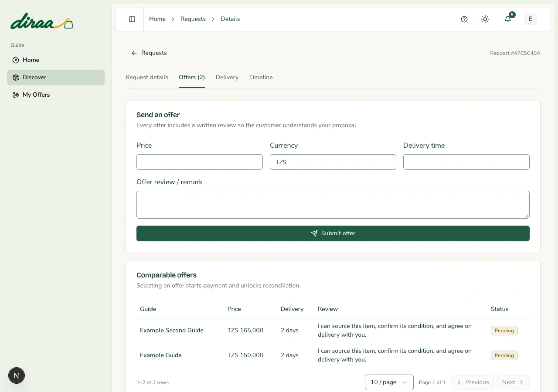Switch theme with the sun icon
558x392 pixels.
coord(485,19)
